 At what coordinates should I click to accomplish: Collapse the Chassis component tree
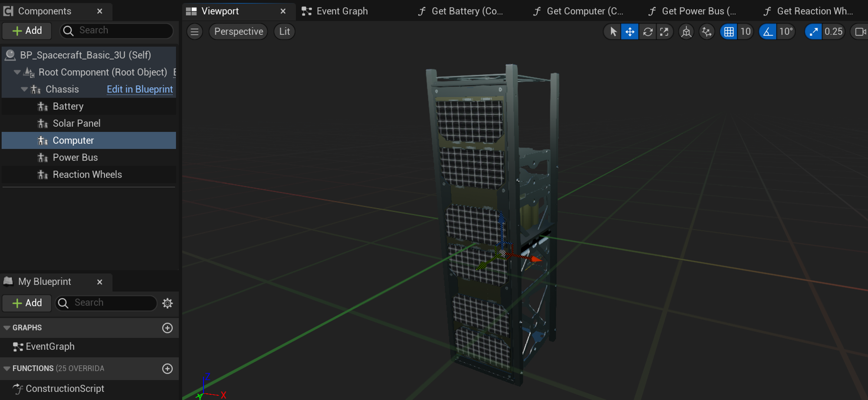pyautogui.click(x=24, y=89)
